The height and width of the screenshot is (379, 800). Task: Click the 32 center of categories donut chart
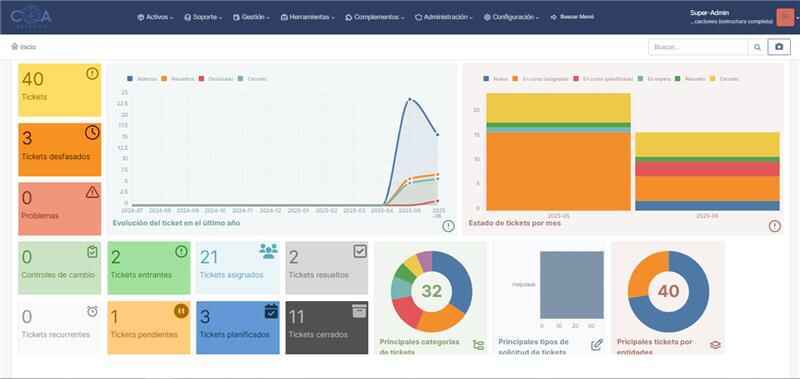tap(431, 291)
